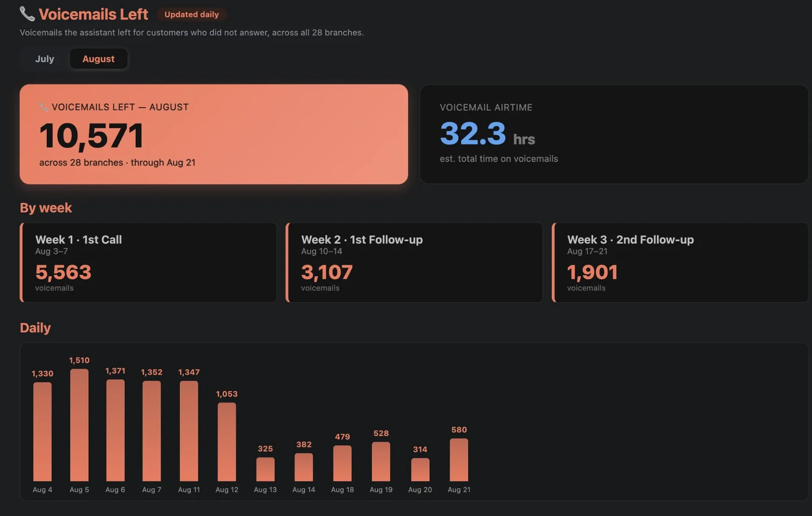This screenshot has width=812, height=516.
Task: Click the Voicemail Airtime card
Action: pyautogui.click(x=614, y=134)
